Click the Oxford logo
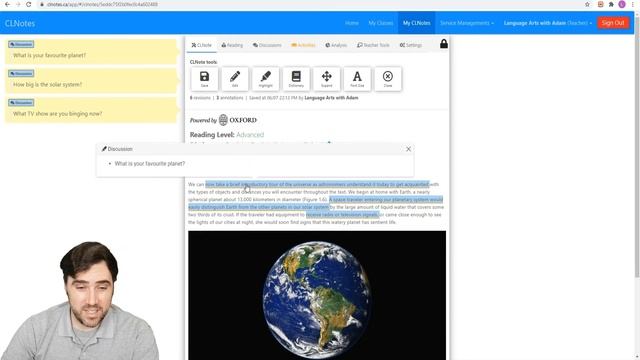Viewport: 640px width, 360px height. pyautogui.click(x=238, y=120)
